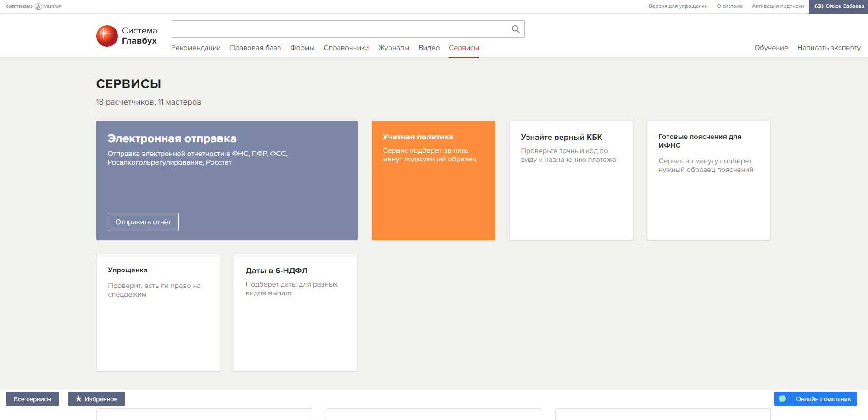Focus the main search input field

click(339, 29)
